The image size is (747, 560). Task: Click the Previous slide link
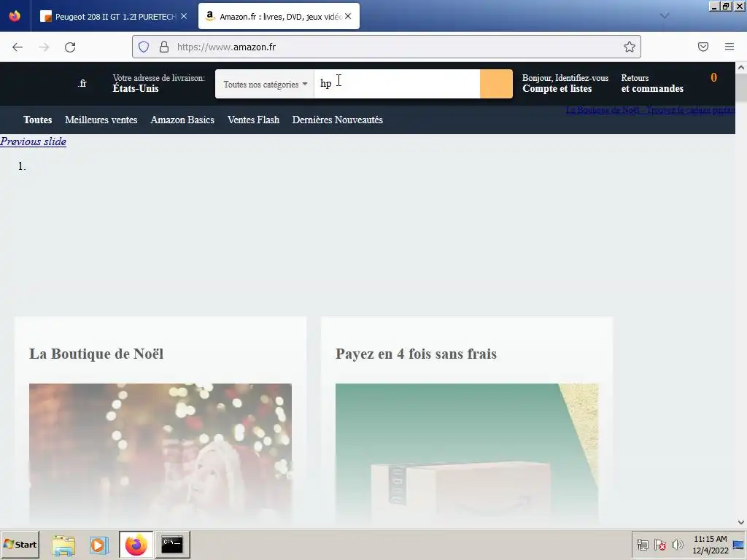[x=33, y=141]
